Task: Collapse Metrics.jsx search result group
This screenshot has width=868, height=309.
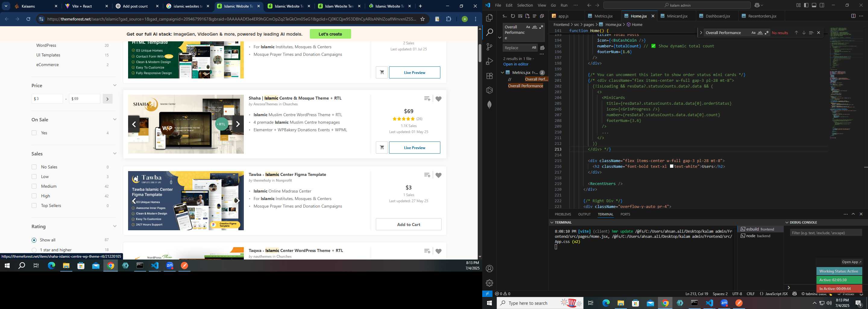Action: click(502, 72)
